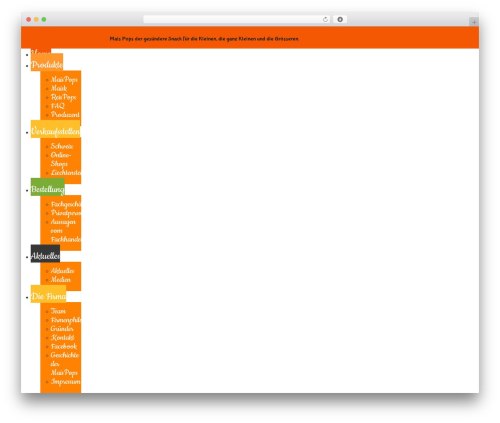Screen dimensions: 500x423
Task: Open the Aktuelles submenu link in orange
Action: (62, 271)
